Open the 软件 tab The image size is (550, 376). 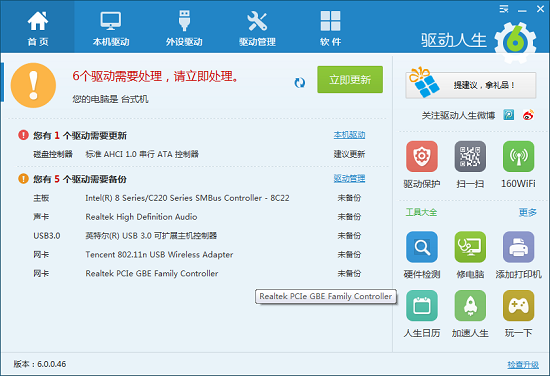(x=330, y=28)
